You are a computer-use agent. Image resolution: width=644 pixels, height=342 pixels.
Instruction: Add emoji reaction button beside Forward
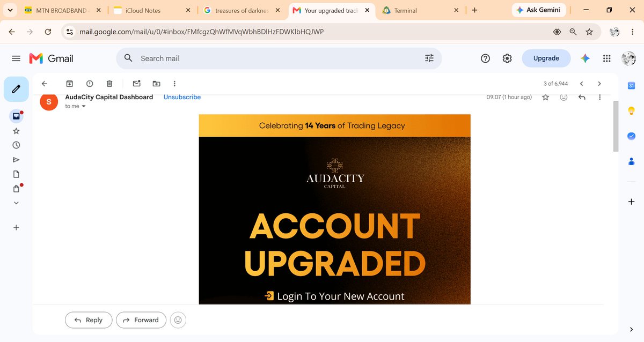pyautogui.click(x=178, y=320)
